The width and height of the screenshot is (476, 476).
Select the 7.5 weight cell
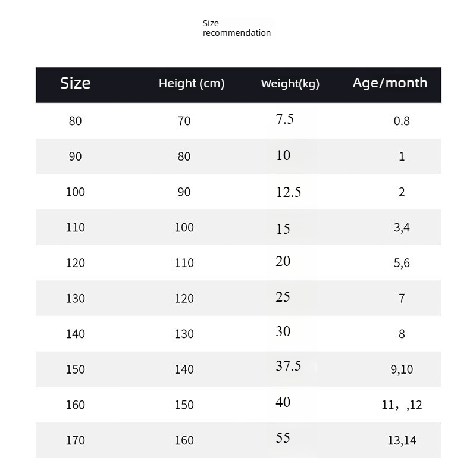click(x=285, y=119)
